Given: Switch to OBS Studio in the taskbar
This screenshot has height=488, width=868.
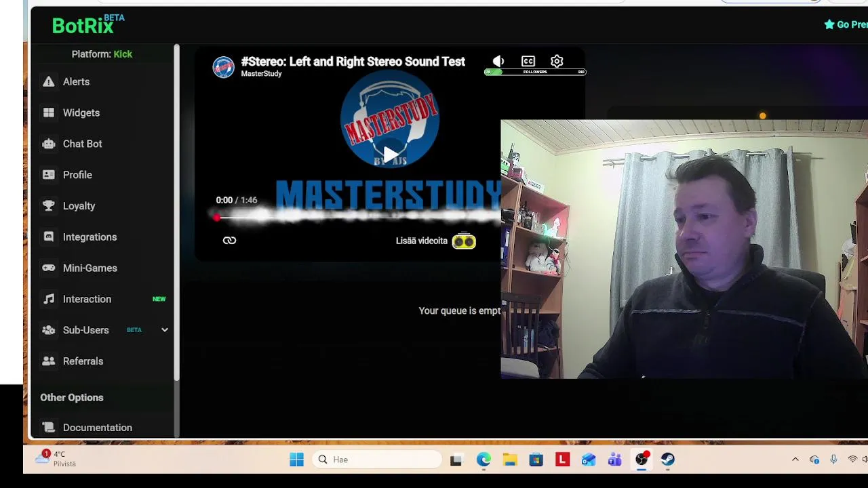Looking at the screenshot, I should pyautogui.click(x=642, y=460).
